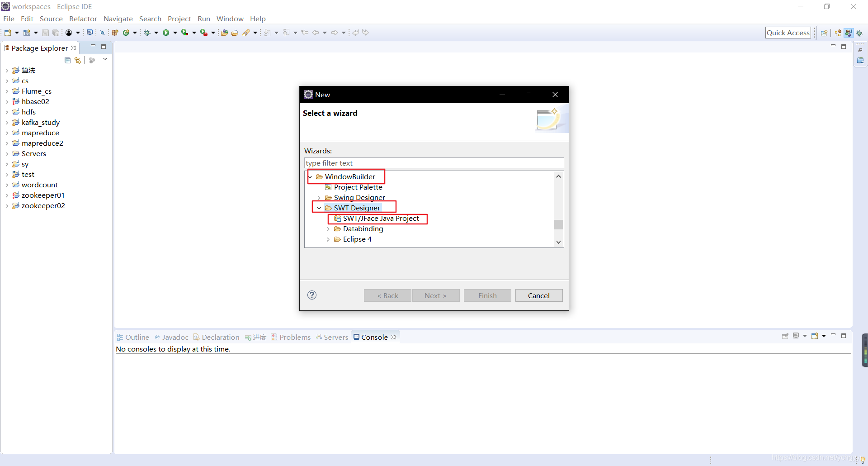The height and width of the screenshot is (466, 868).
Task: Collapse the WindowBuilder tree node
Action: (x=310, y=176)
